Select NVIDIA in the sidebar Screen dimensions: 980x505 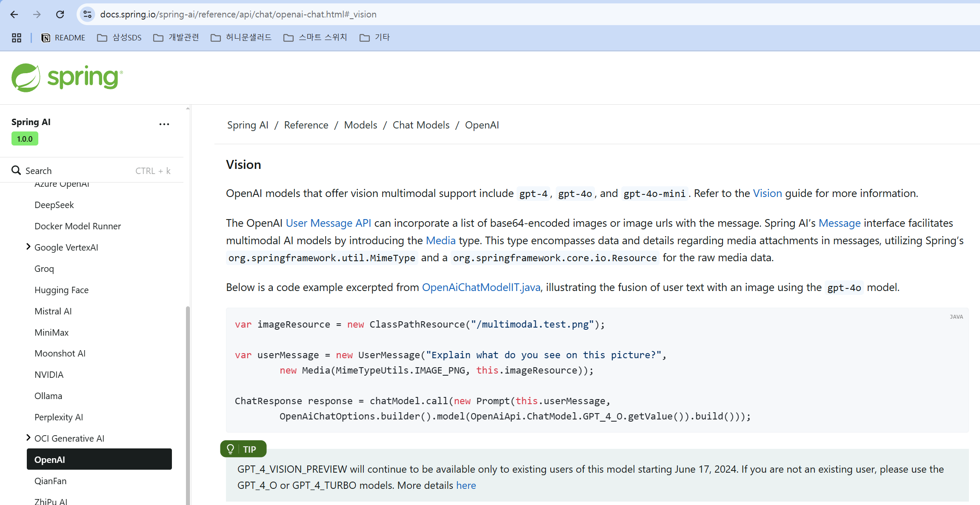(x=49, y=375)
